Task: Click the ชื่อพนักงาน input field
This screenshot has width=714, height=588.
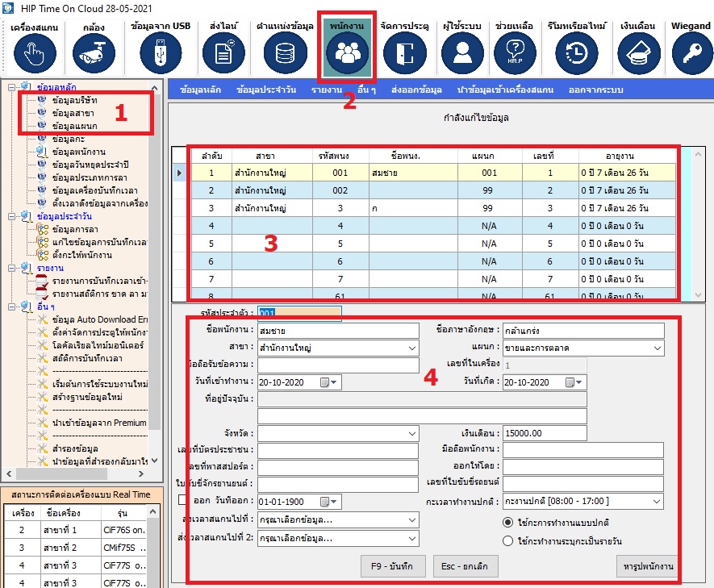Action: click(338, 331)
